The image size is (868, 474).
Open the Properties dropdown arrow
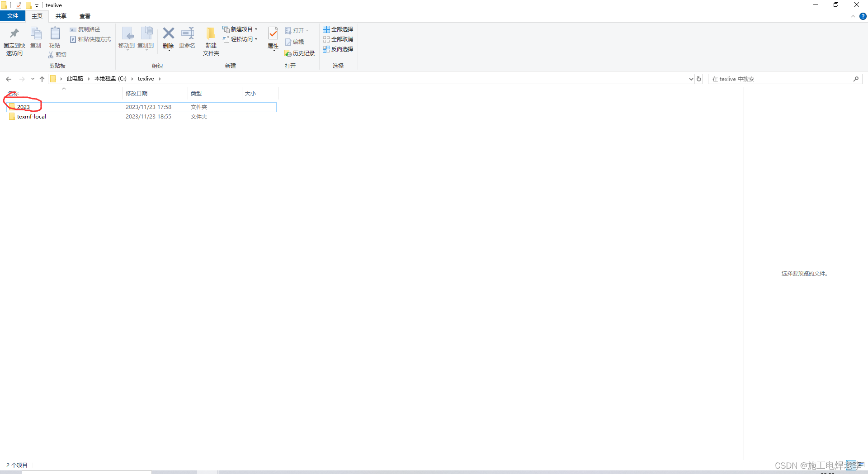coord(274,51)
